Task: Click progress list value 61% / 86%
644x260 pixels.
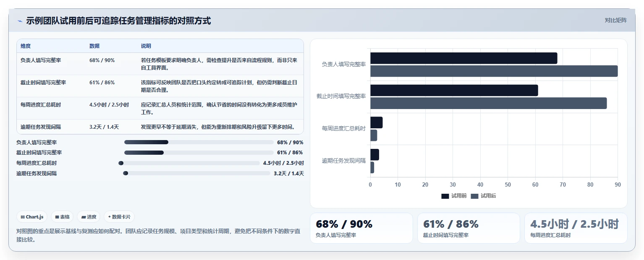Action: click(290, 153)
